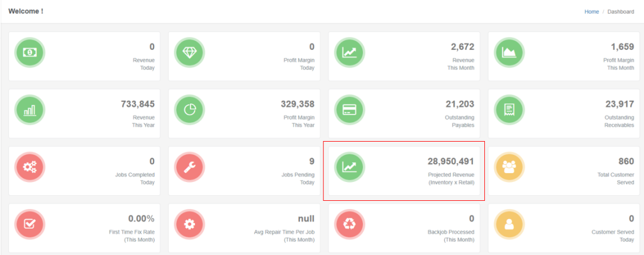Image resolution: width=644 pixels, height=255 pixels.
Task: Select the Projected Revenue 28,950,491 value
Action: [x=451, y=161]
